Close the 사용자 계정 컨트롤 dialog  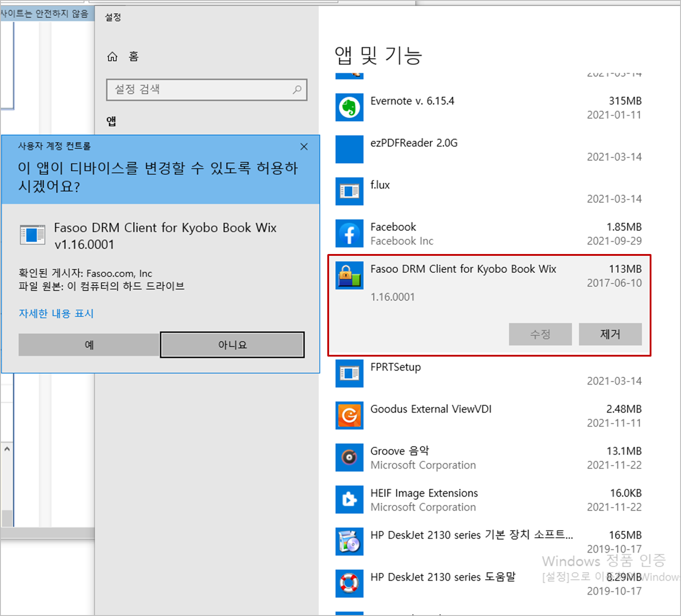click(x=304, y=146)
